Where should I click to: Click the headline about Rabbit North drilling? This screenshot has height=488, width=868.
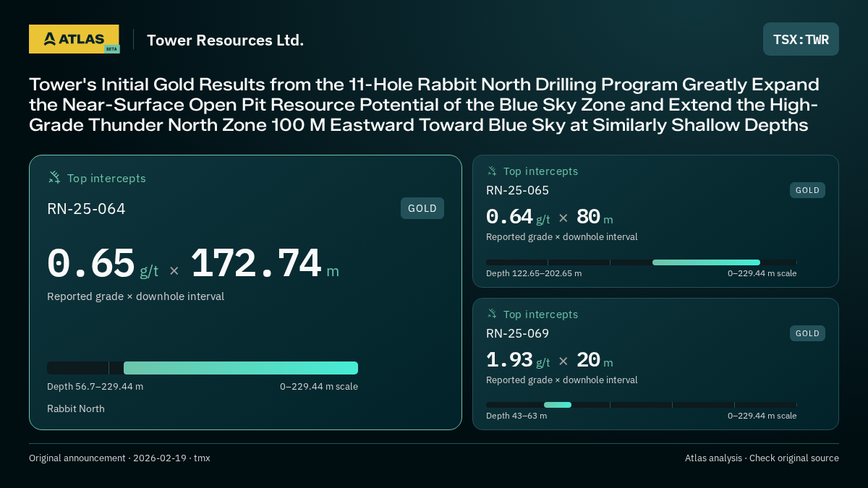[x=425, y=104]
